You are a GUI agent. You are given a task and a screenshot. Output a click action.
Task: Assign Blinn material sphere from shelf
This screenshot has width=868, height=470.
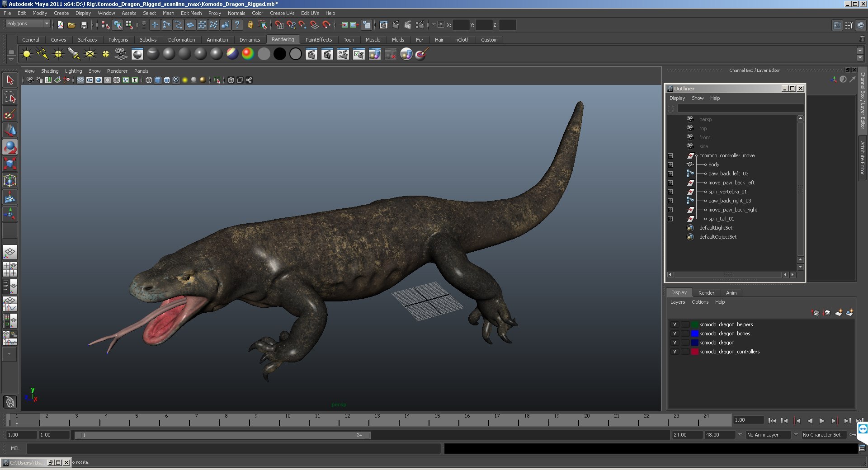click(x=169, y=54)
